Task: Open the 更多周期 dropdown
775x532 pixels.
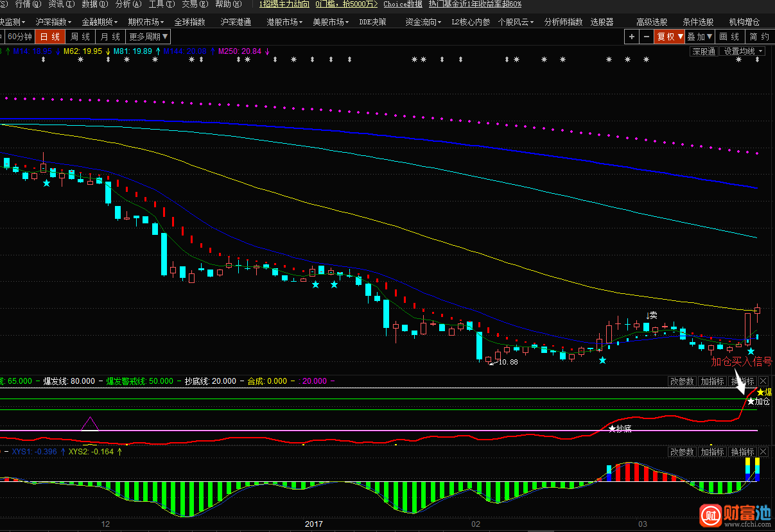Action: point(148,37)
